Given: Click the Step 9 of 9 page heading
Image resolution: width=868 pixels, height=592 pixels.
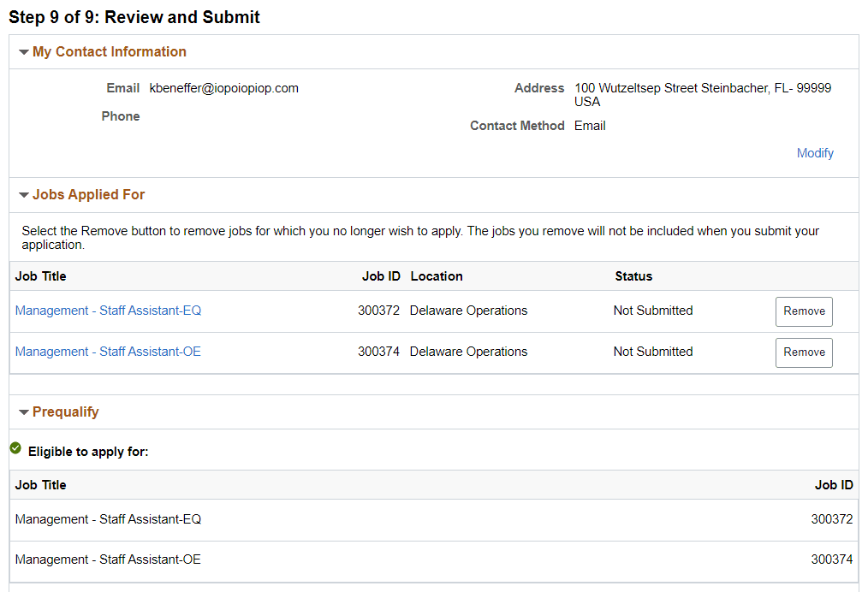Looking at the screenshot, I should point(134,17).
